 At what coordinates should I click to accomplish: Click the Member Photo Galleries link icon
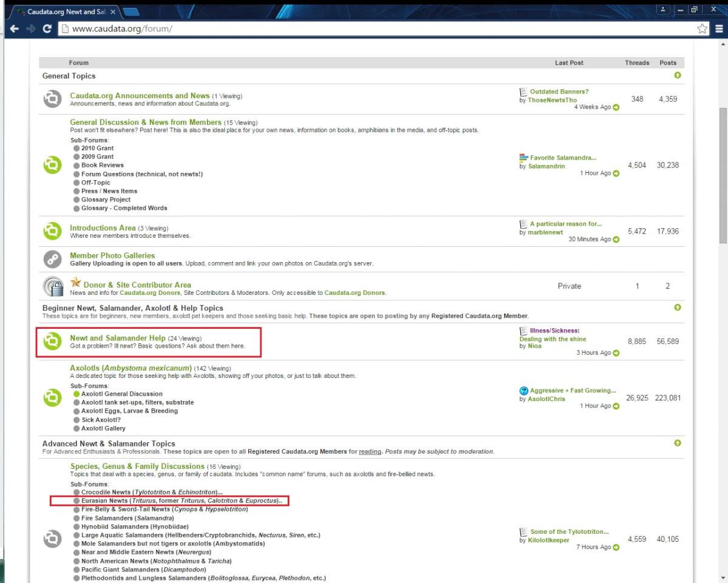tap(53, 259)
